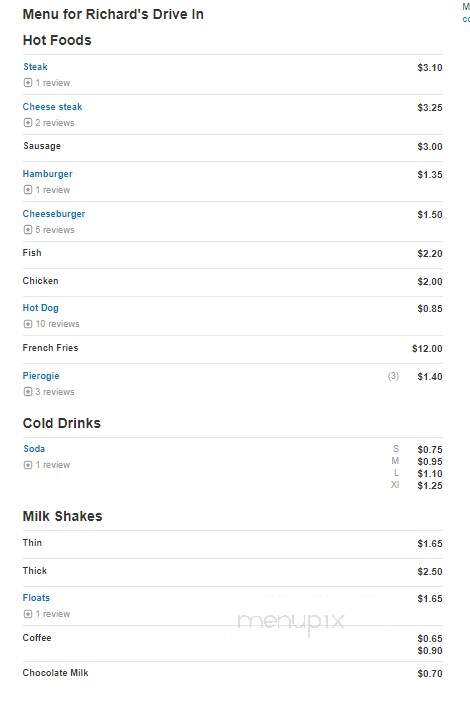This screenshot has width=470, height=704.
Task: View the 5 reviews for Cheeseburger
Action: pyautogui.click(x=55, y=229)
